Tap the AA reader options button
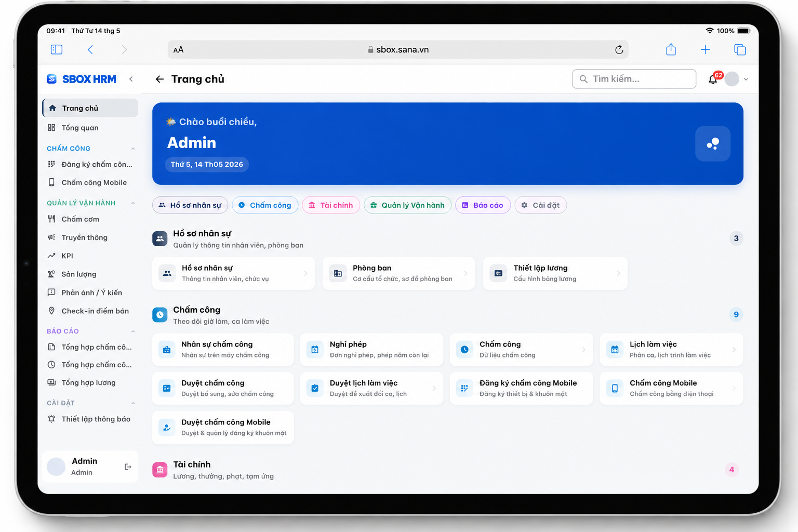The image size is (798, 532). click(x=178, y=50)
